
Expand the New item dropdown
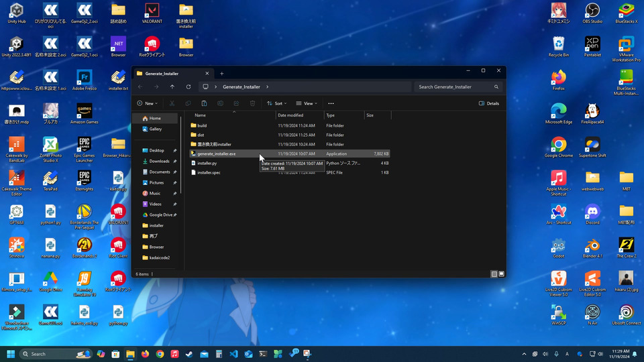click(x=147, y=103)
